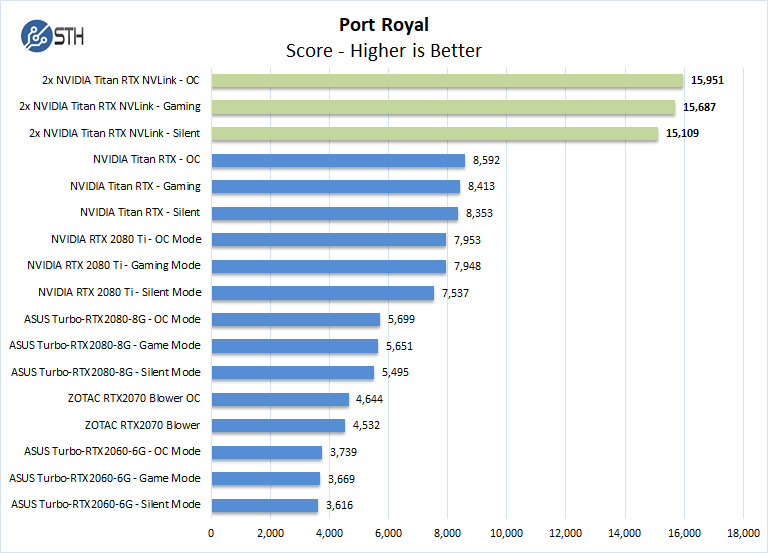Click the STH logo icon
The height and width of the screenshot is (553, 768).
52,36
